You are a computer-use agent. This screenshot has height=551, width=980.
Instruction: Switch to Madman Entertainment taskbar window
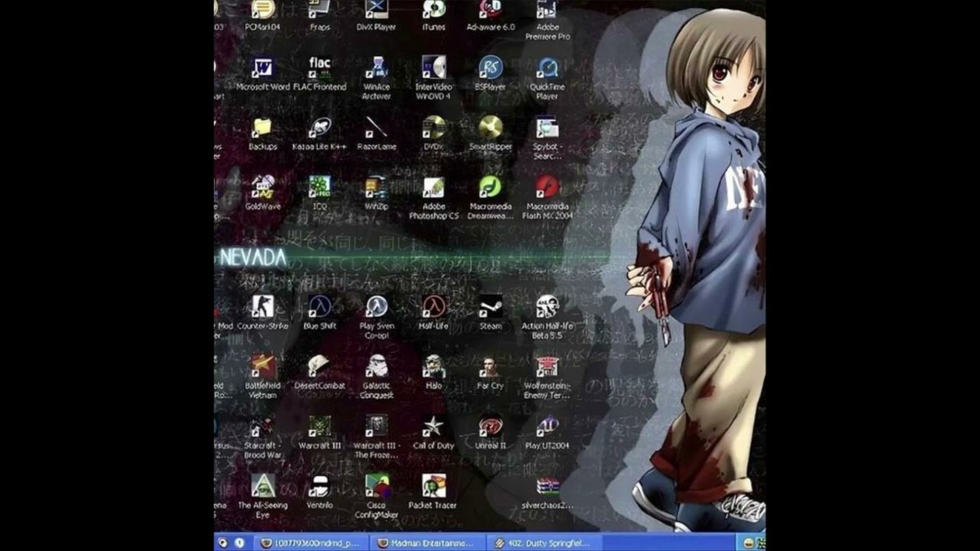click(x=427, y=543)
